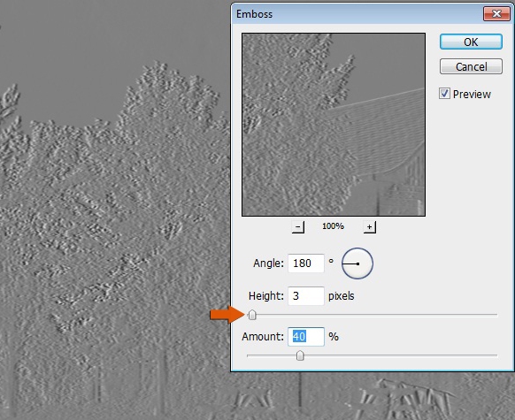The height and width of the screenshot is (420, 515).
Task: Confirm the emboss filter with OK
Action: 471,42
